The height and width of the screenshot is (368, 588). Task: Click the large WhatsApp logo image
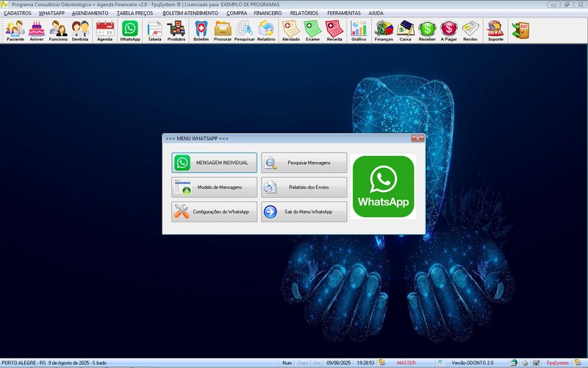383,187
